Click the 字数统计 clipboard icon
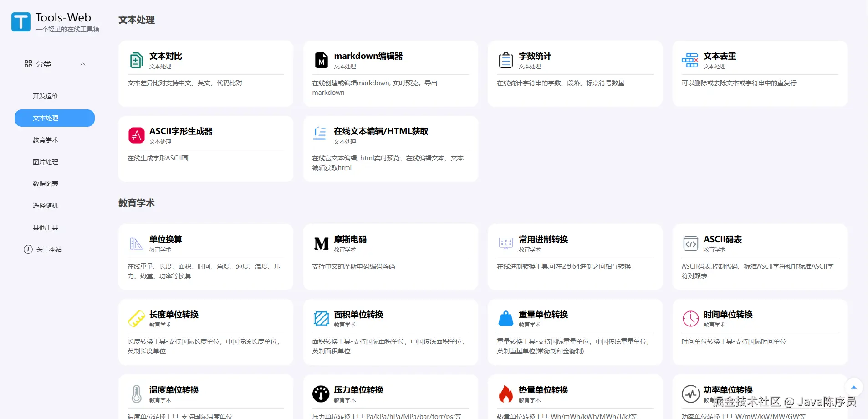Screen dimensions: 868x419 (505, 60)
